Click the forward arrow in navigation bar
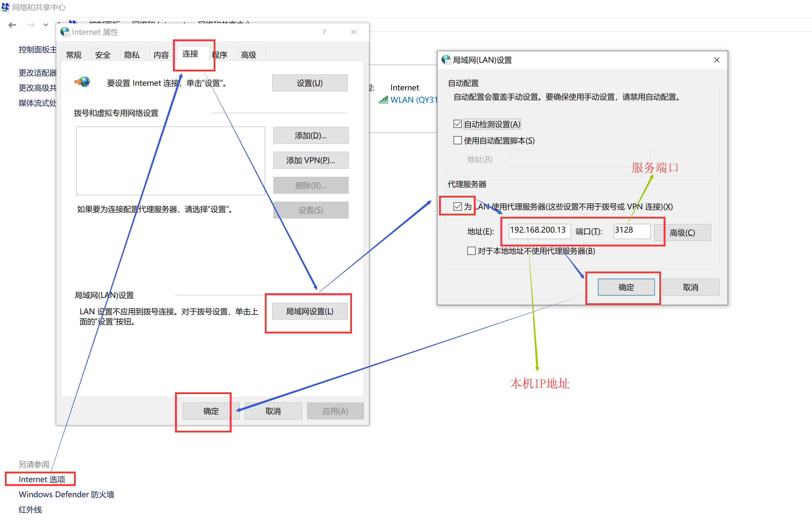The image size is (812, 521). (31, 25)
